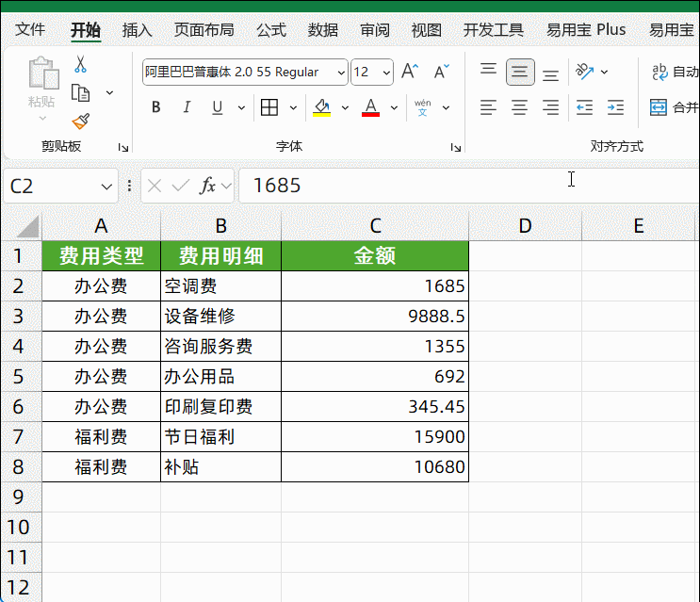Click the Increase Indent icon

[615, 107]
